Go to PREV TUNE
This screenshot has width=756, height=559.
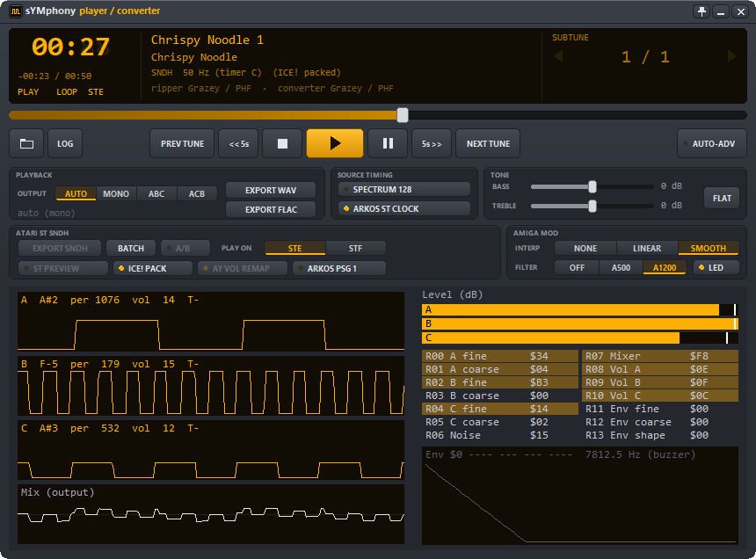182,143
